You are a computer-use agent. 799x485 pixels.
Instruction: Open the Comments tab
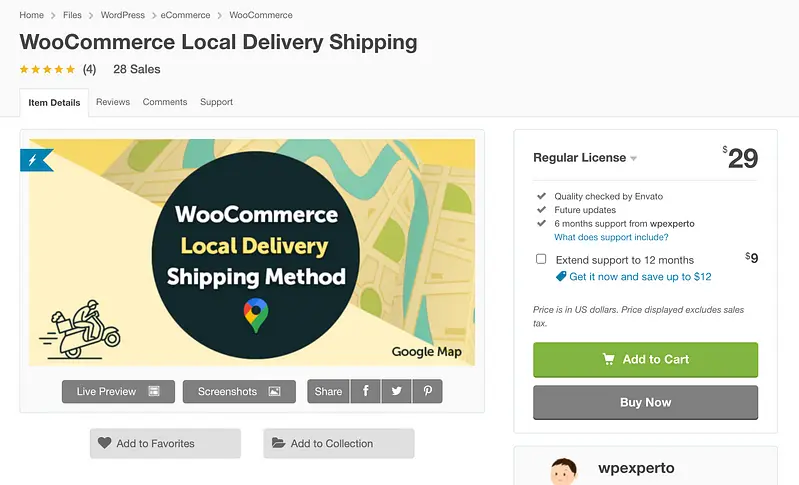coord(165,102)
